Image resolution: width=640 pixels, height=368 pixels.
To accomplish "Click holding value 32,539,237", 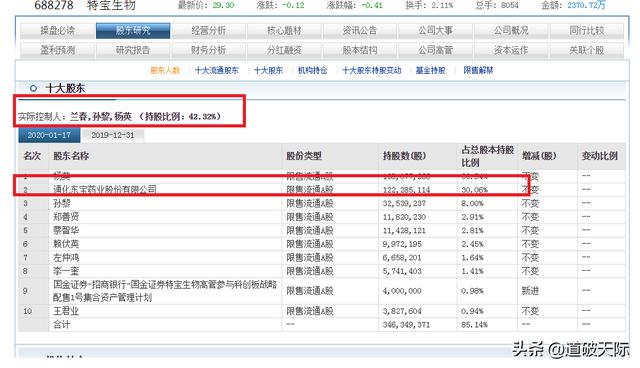I will [404, 203].
